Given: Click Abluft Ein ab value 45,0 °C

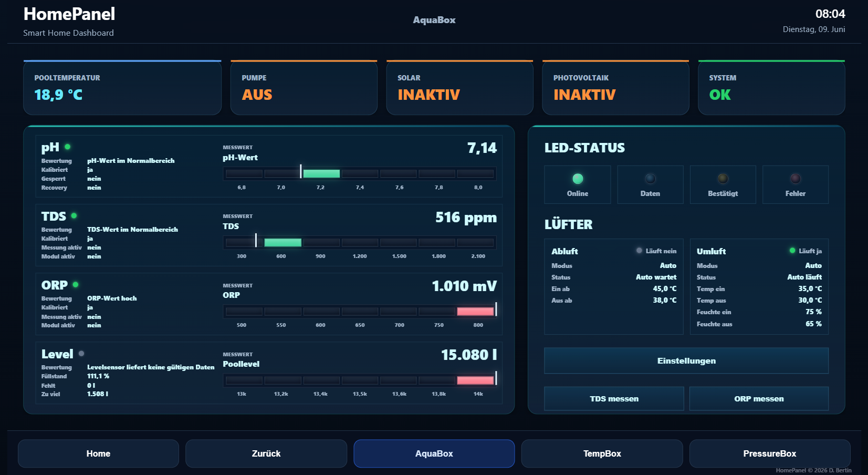Looking at the screenshot, I should click(664, 288).
